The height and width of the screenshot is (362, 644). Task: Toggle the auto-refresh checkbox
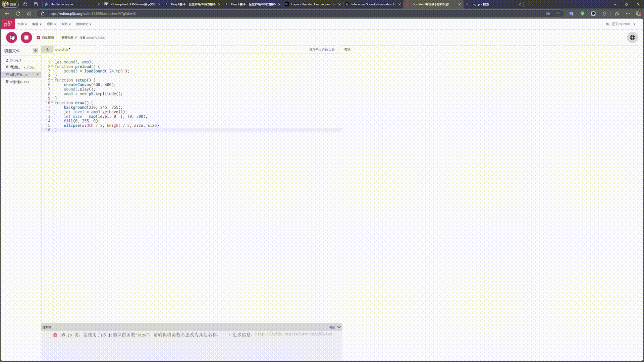(x=38, y=38)
